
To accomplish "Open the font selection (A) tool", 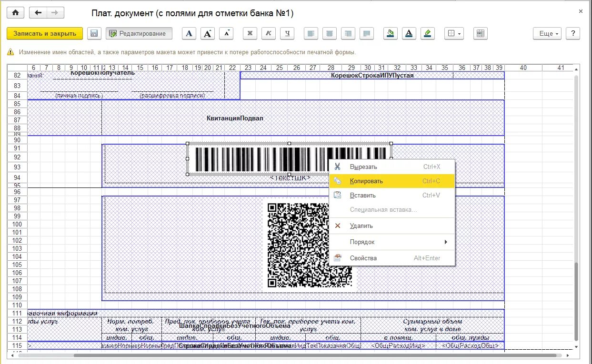I will tap(189, 33).
